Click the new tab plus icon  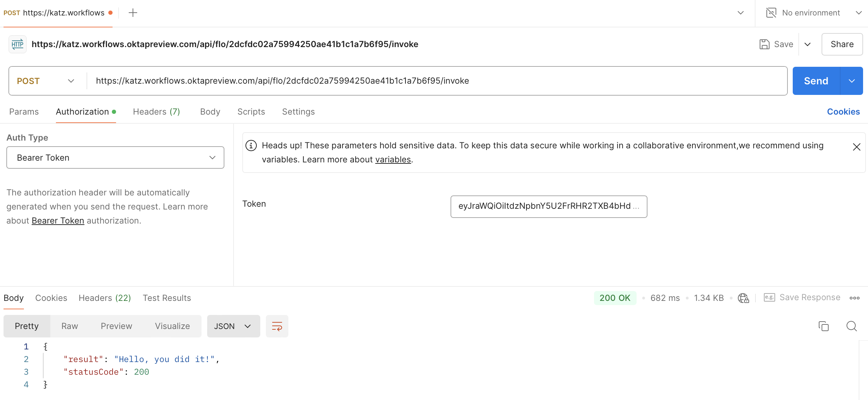click(x=133, y=13)
